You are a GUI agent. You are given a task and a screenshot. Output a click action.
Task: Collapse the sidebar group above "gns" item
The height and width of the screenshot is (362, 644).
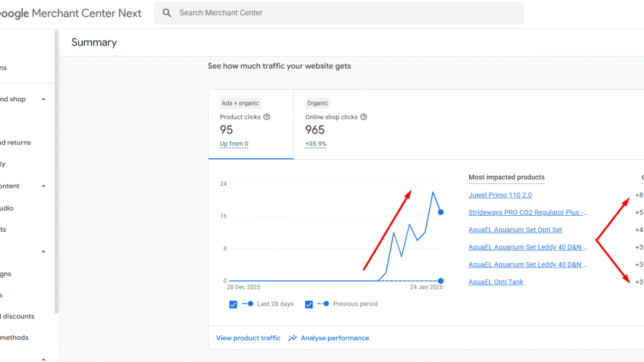(43, 252)
